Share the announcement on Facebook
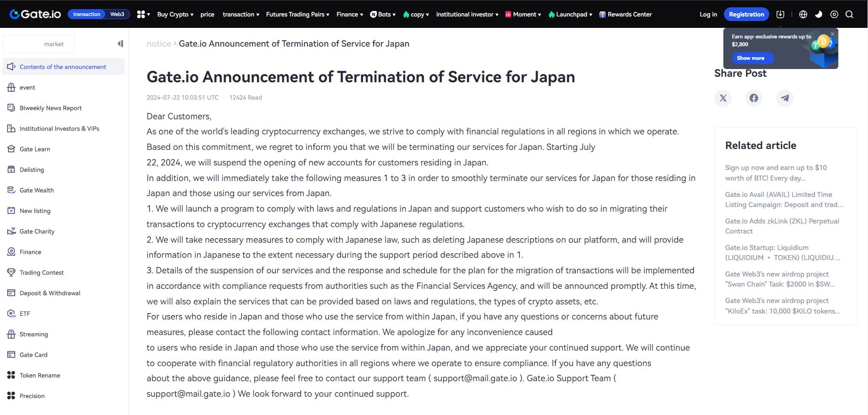Screen dimensions: 868x415 [754, 98]
